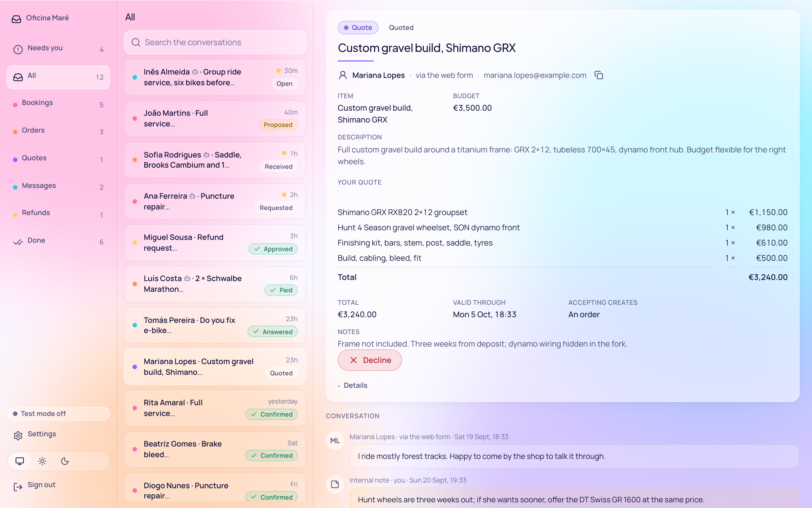Open Luís Costa Schwalbe Marathon conversation

click(x=215, y=284)
